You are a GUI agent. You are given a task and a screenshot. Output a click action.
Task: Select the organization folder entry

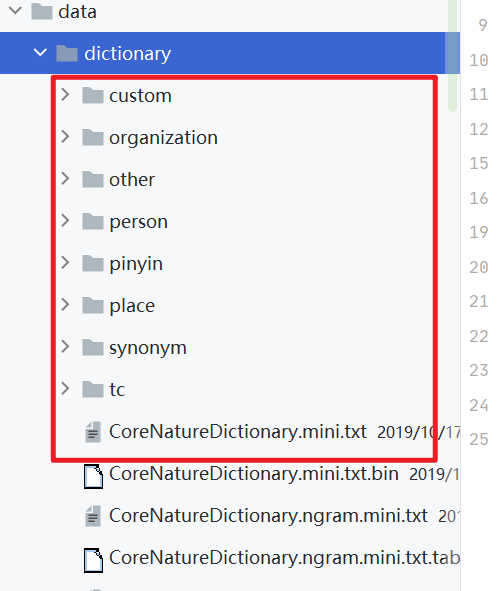[163, 137]
